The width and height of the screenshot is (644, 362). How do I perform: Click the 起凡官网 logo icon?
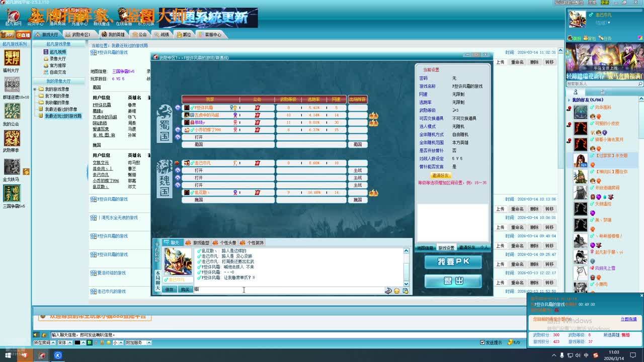coord(13,17)
